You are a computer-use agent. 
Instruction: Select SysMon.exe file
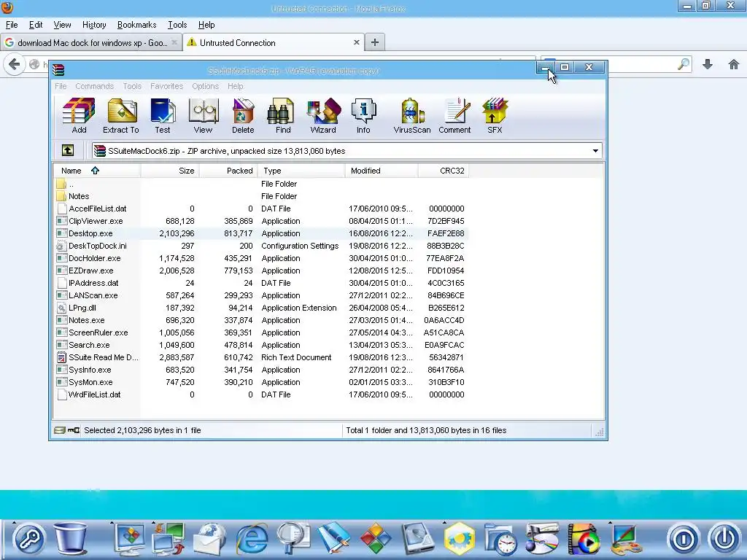click(261, 382)
